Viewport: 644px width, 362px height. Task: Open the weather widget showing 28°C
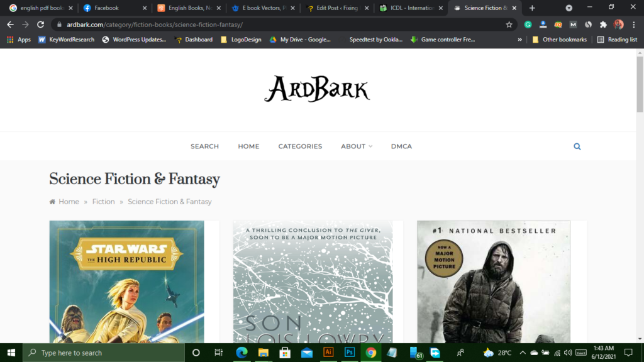tap(497, 353)
